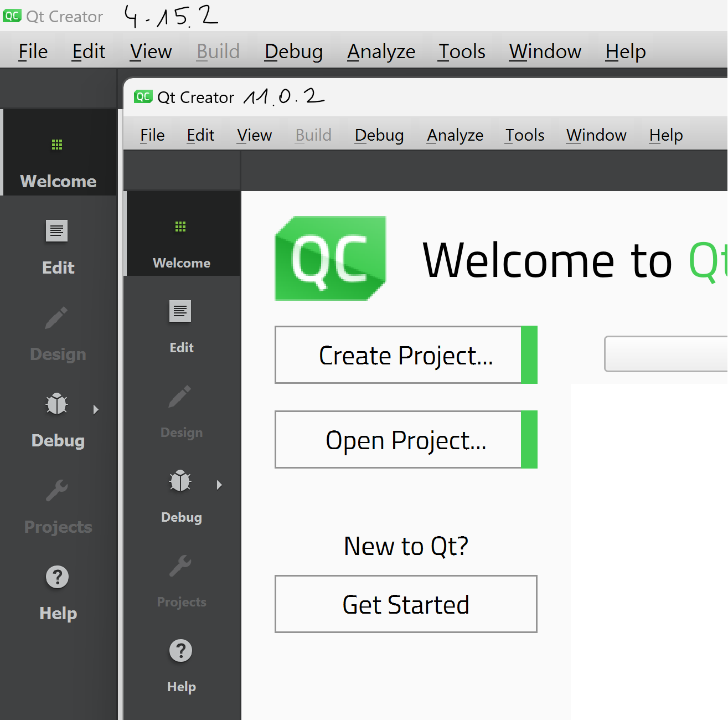Open View menu in Qt Creator 4.15.2
This screenshot has height=720, width=728.
[x=151, y=52]
